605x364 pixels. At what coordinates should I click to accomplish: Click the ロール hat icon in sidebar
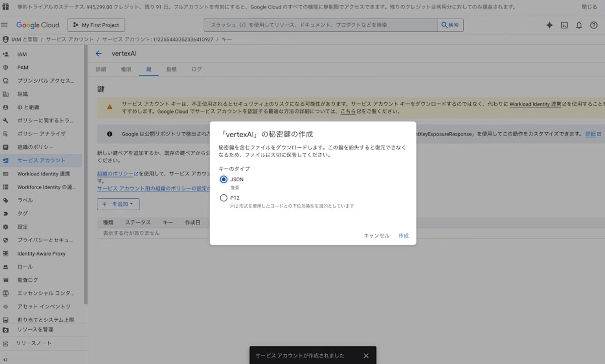6,267
